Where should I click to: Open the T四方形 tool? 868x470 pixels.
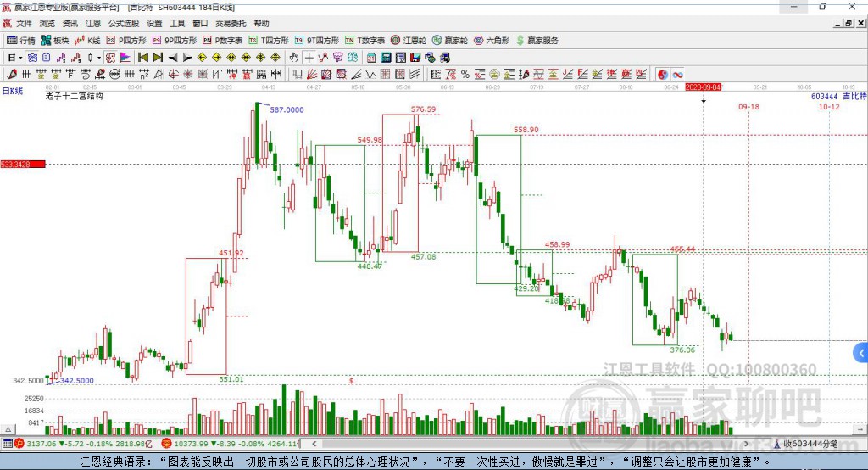269,41
